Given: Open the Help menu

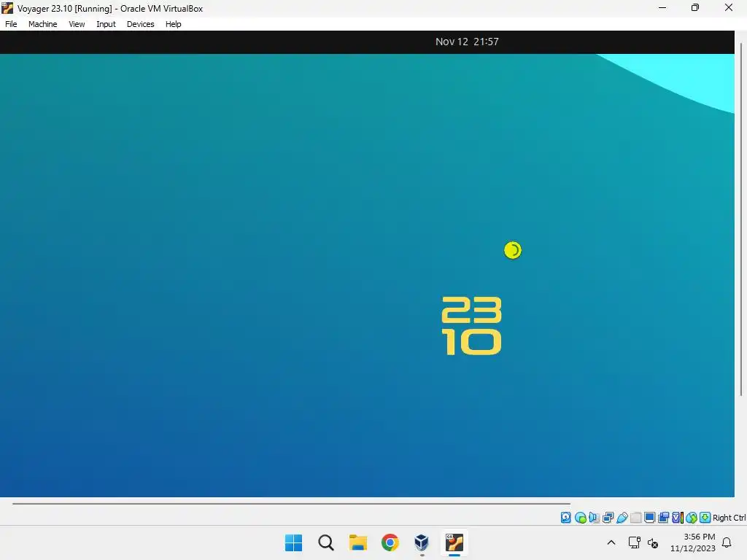Looking at the screenshot, I should click(174, 24).
